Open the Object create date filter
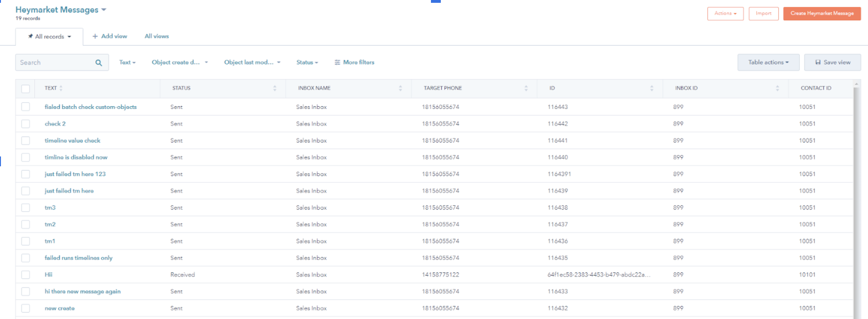868x319 pixels. (180, 62)
